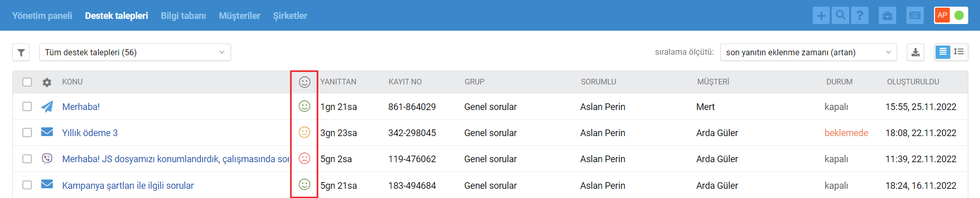Open the briefcase icon in header

pos(887,15)
